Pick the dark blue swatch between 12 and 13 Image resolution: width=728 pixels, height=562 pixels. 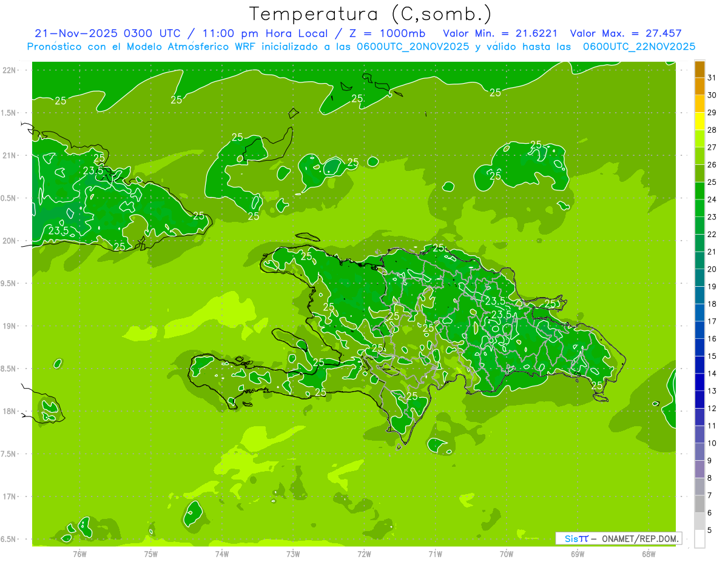pyautogui.click(x=699, y=400)
